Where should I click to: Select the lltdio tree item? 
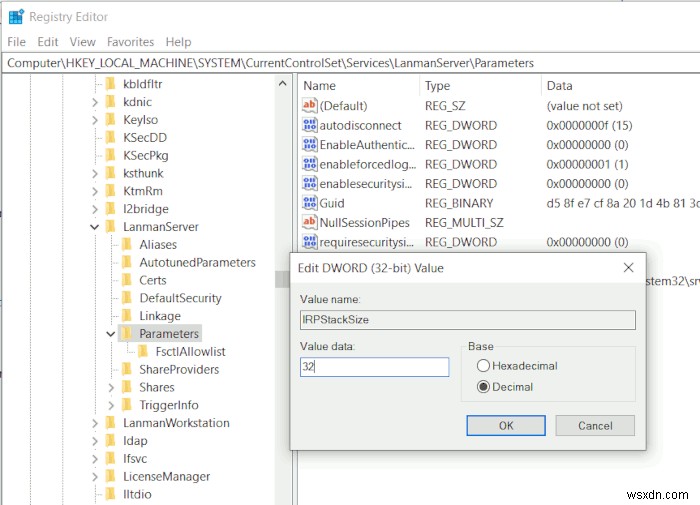(138, 495)
